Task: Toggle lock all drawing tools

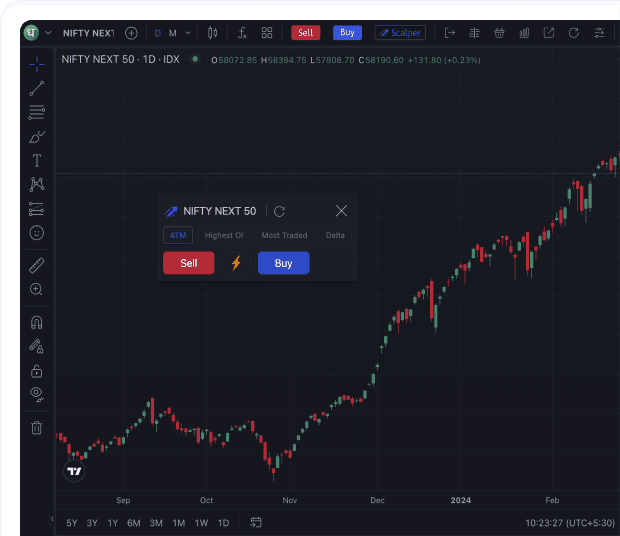Action: [36, 371]
